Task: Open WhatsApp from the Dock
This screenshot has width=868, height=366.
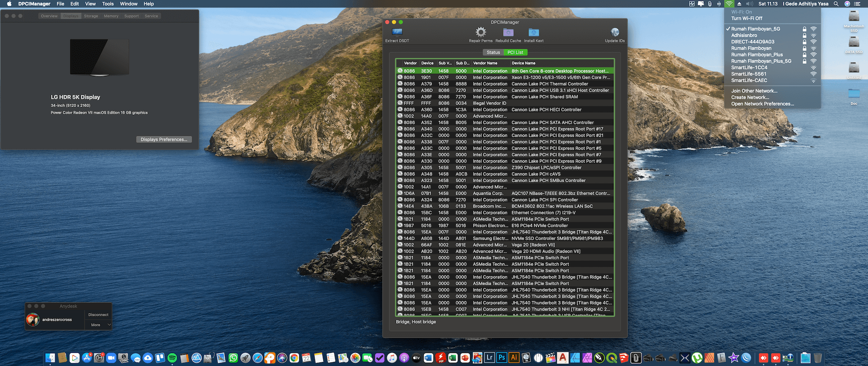Action: click(233, 358)
